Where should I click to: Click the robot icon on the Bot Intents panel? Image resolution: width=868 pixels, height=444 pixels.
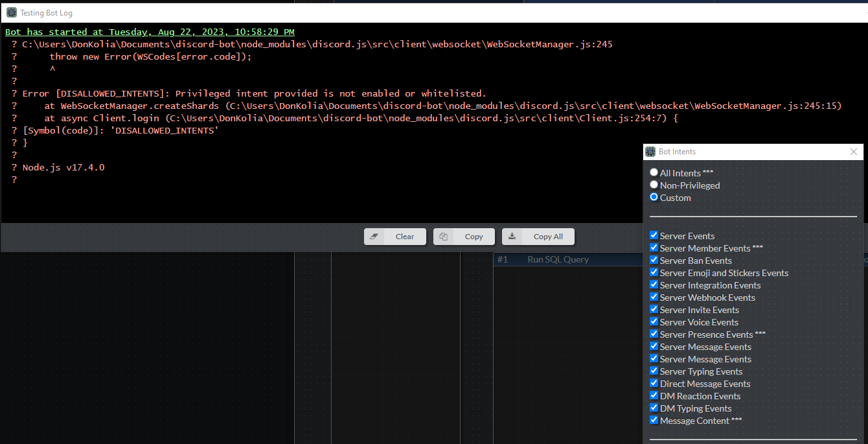tap(650, 151)
